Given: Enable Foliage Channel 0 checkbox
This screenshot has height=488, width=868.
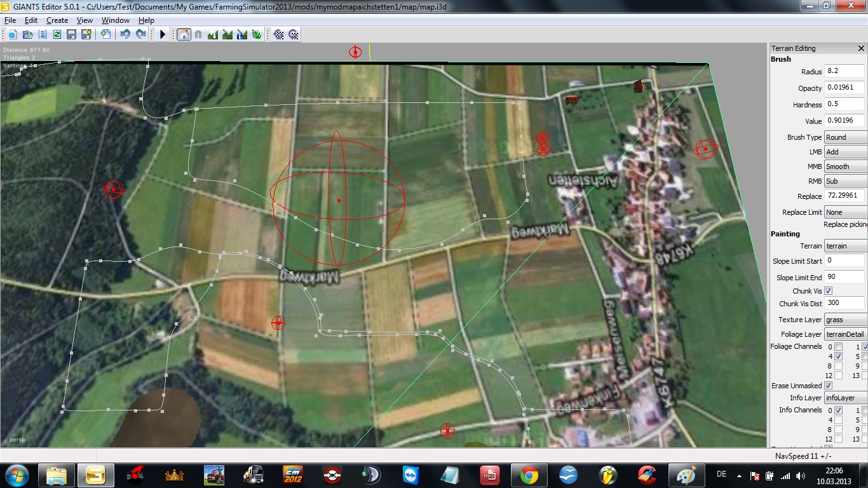Looking at the screenshot, I should click(838, 346).
